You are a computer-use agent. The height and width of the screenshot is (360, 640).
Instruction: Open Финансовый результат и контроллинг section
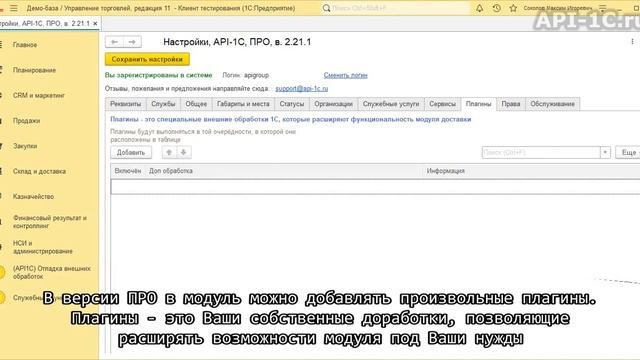click(50, 222)
